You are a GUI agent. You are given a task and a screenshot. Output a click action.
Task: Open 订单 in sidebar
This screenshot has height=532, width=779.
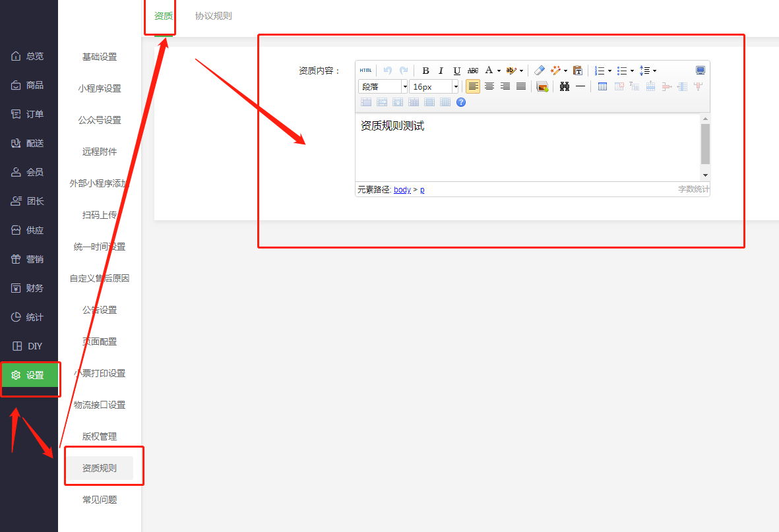(x=29, y=114)
